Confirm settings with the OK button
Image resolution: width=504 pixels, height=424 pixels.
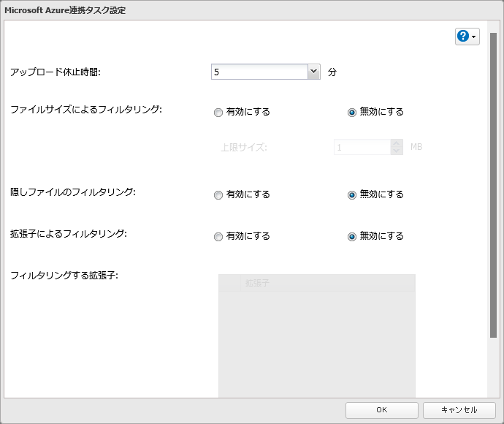pyautogui.click(x=382, y=410)
